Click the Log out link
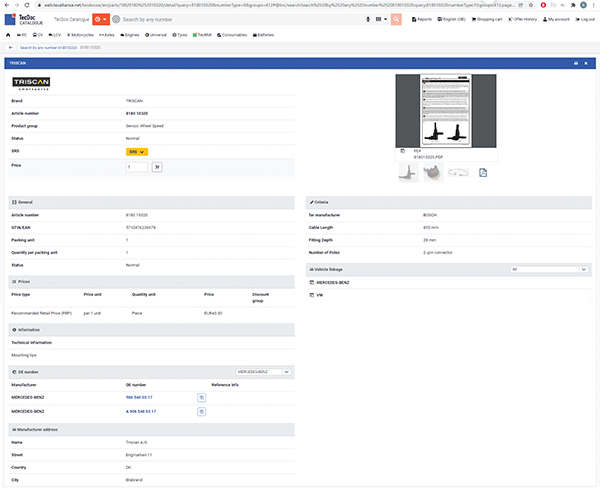 (584, 19)
